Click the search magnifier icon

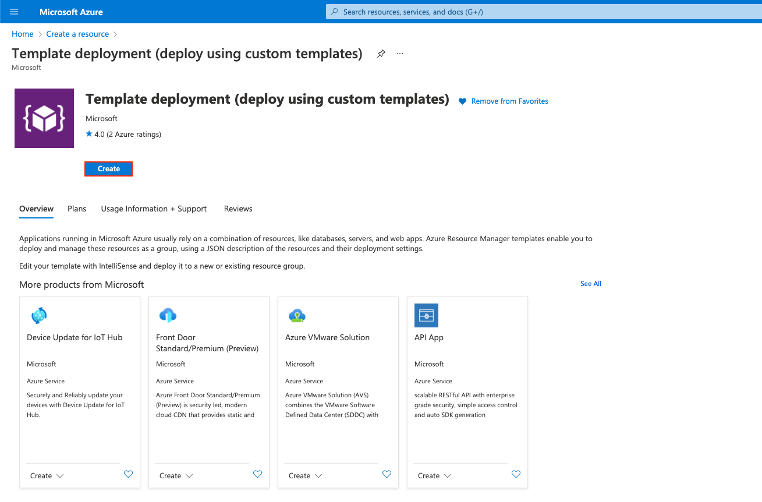[x=334, y=12]
